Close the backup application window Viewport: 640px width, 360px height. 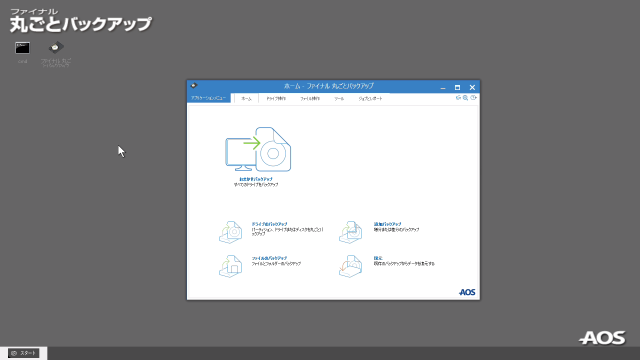(x=472, y=87)
